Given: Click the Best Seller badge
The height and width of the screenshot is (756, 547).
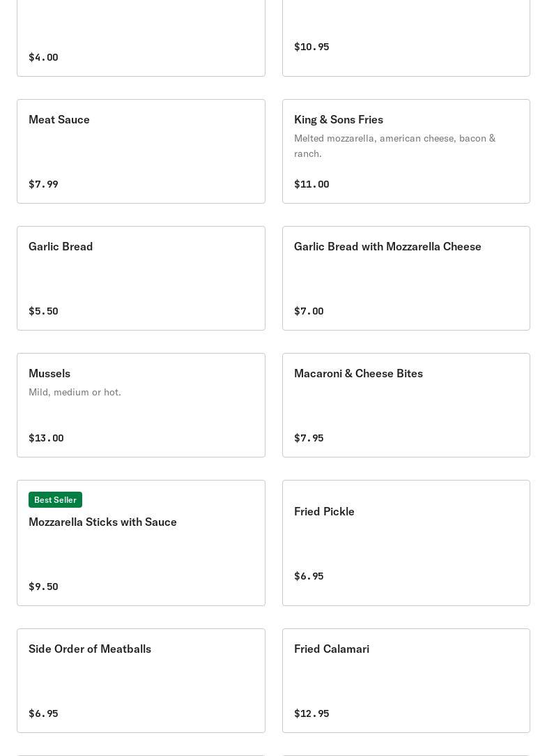Looking at the screenshot, I should click(x=56, y=499).
